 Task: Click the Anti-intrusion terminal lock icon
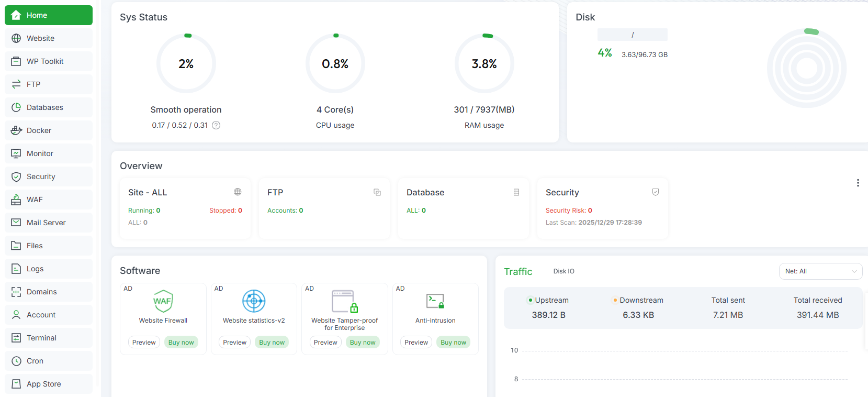coord(435,301)
